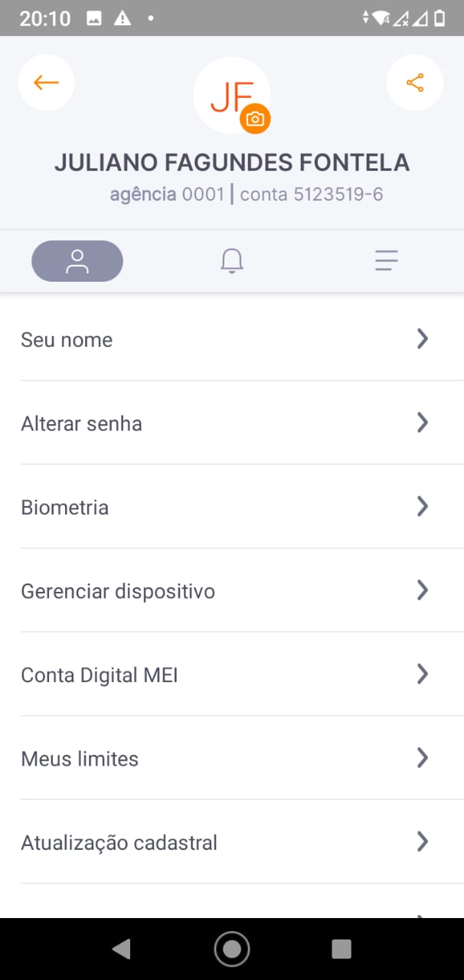The width and height of the screenshot is (464, 980).
Task: Expand chevron next to Alterar senha
Action: coord(422,423)
